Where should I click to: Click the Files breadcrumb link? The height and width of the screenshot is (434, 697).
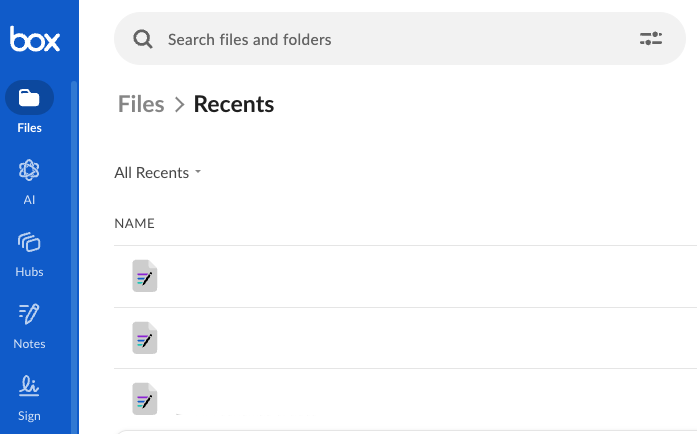pos(141,104)
